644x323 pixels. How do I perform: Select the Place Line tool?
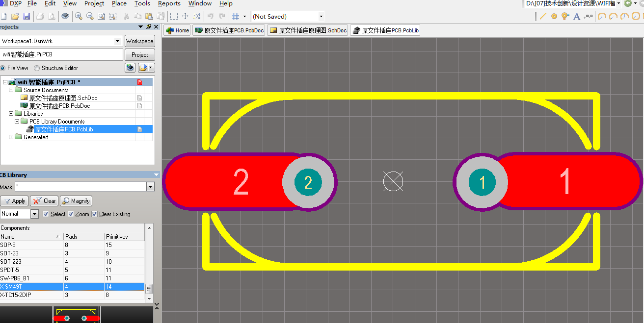click(543, 16)
